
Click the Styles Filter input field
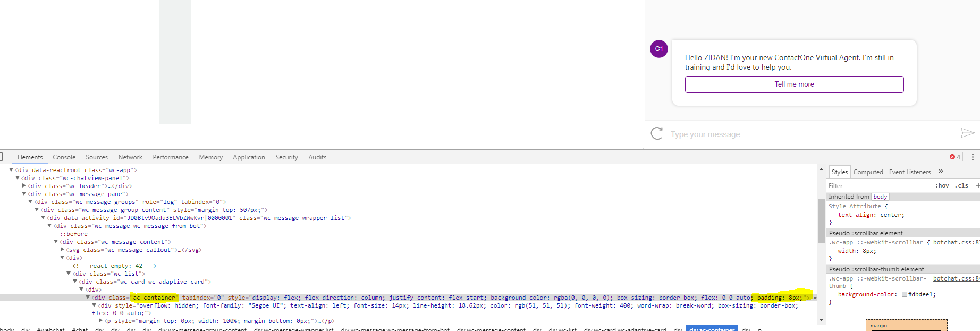(880, 186)
